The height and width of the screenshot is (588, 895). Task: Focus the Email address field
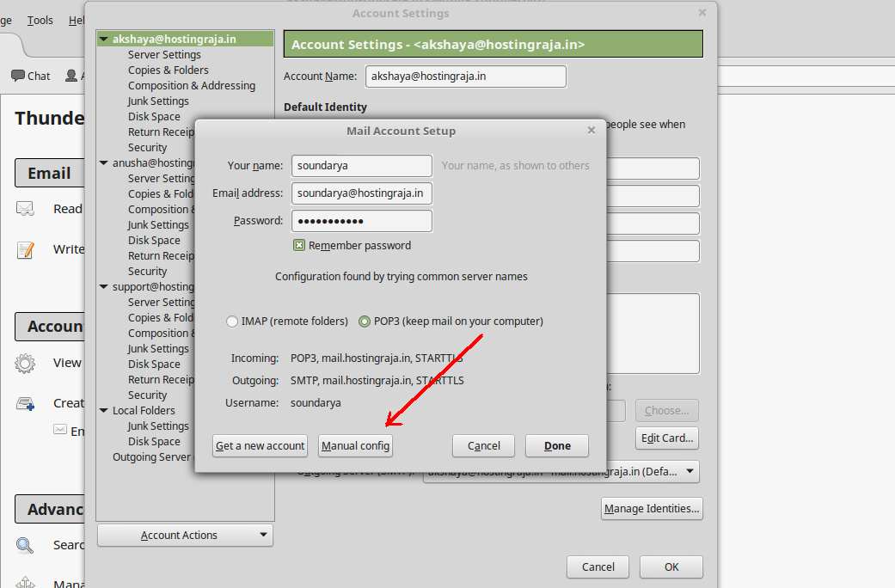(362, 193)
